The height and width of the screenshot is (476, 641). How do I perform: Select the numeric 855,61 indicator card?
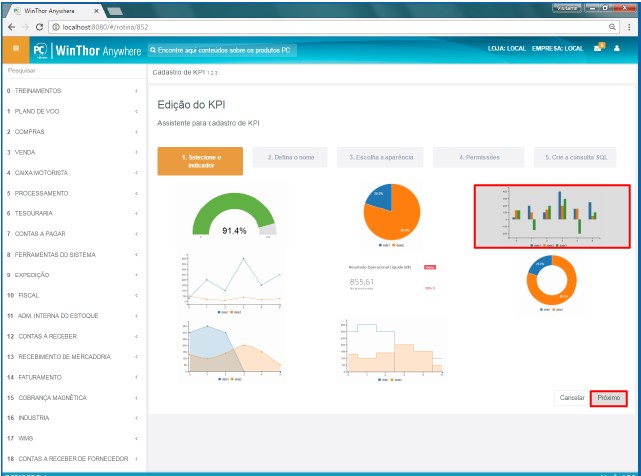tap(392, 278)
